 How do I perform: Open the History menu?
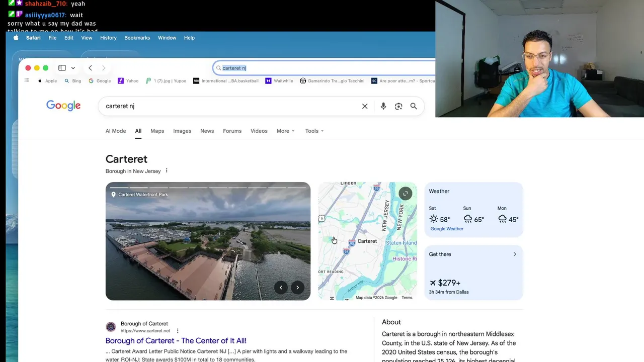108,38
